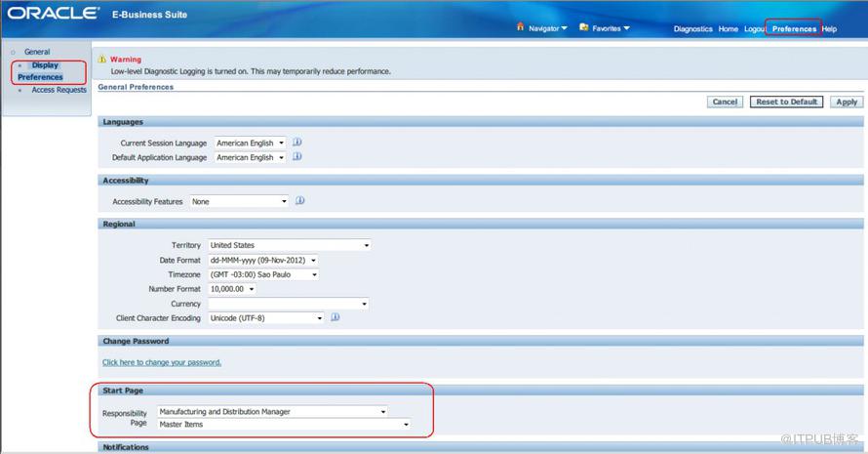The width and height of the screenshot is (868, 454).
Task: Open the Territory dropdown
Action: point(289,245)
